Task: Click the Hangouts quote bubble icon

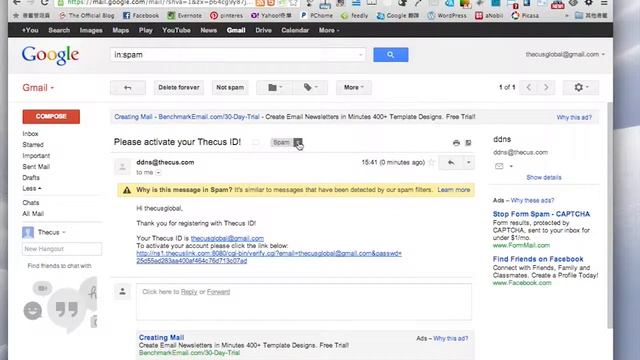Action: 67,309
